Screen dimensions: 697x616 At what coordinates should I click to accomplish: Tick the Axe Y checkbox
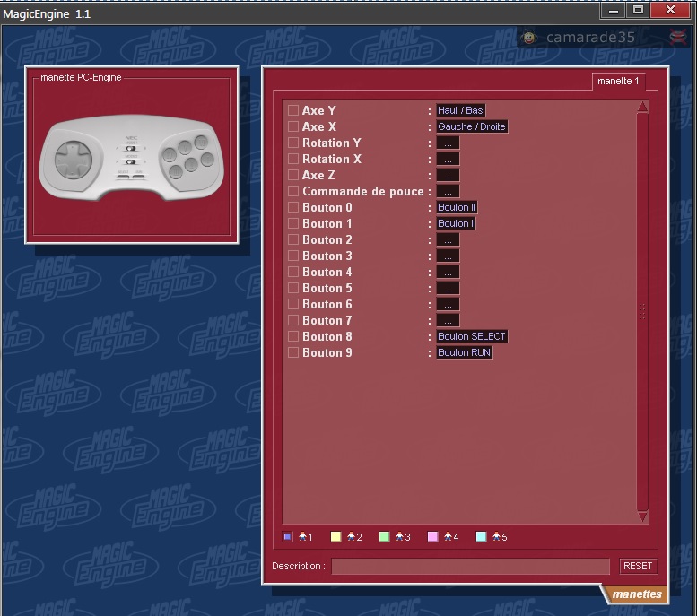coord(293,110)
